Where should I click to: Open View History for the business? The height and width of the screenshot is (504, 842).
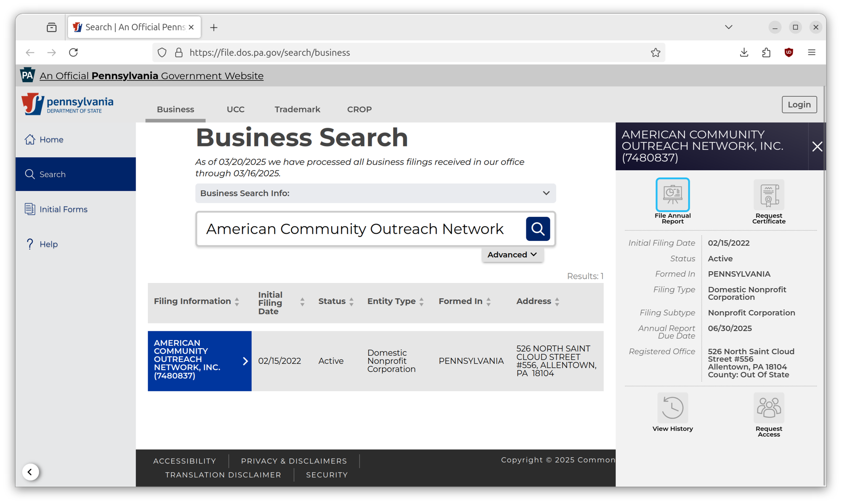click(x=672, y=408)
